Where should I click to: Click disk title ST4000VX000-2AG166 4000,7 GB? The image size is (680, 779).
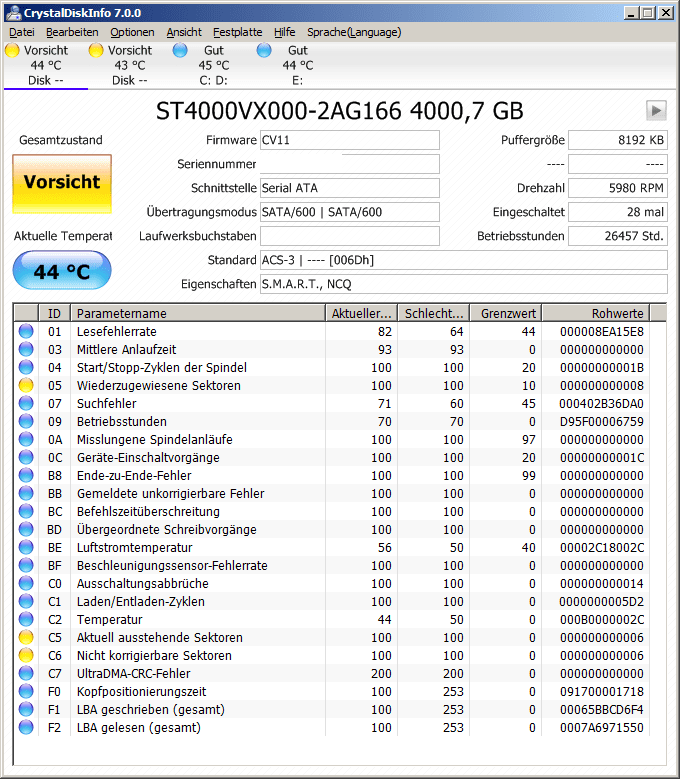339,111
